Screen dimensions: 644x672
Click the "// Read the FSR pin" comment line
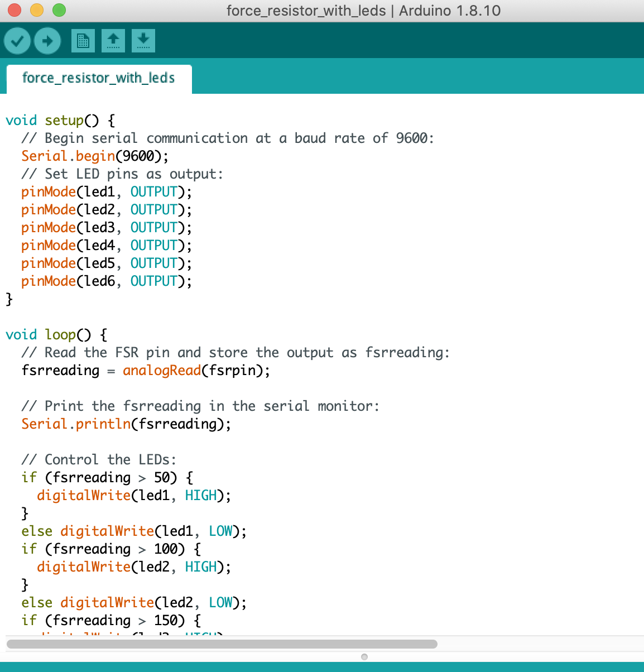[236, 353]
